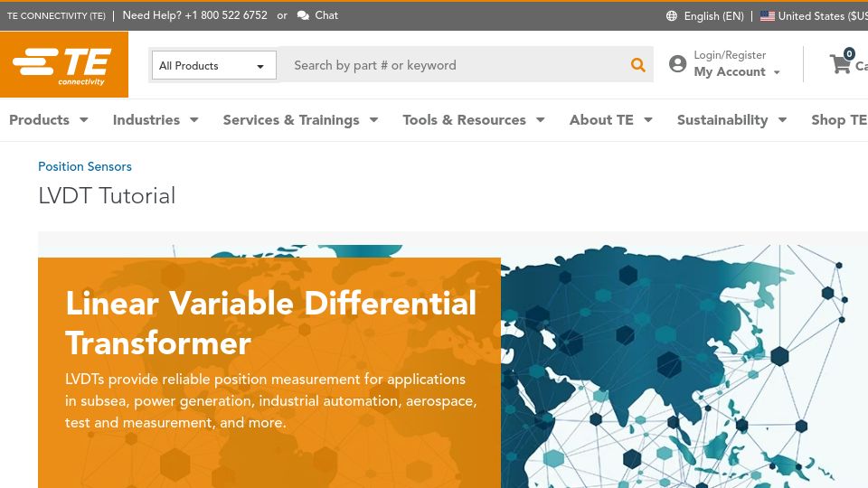Click the user account avatar icon
The width and height of the screenshot is (868, 488).
pyautogui.click(x=677, y=63)
